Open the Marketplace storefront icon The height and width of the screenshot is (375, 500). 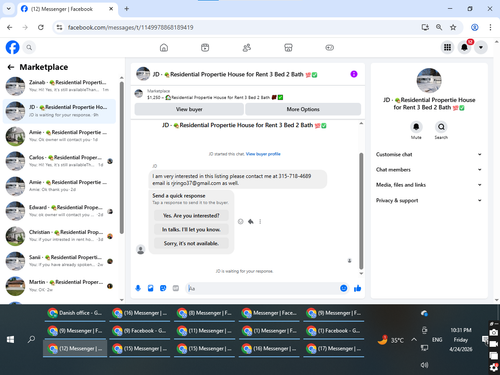(x=288, y=48)
